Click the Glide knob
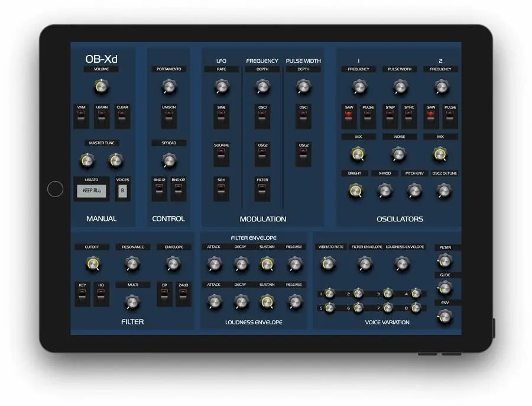This screenshot has width=532, height=406. coord(445,288)
